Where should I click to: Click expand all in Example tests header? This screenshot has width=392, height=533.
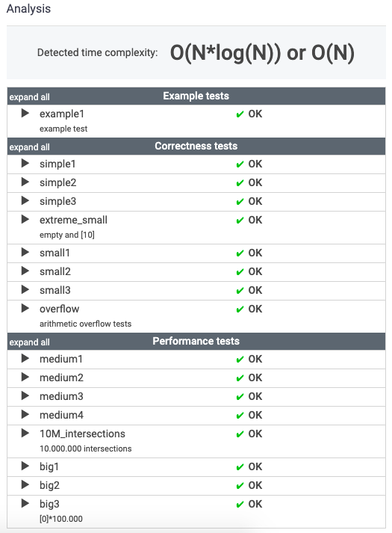pyautogui.click(x=30, y=97)
